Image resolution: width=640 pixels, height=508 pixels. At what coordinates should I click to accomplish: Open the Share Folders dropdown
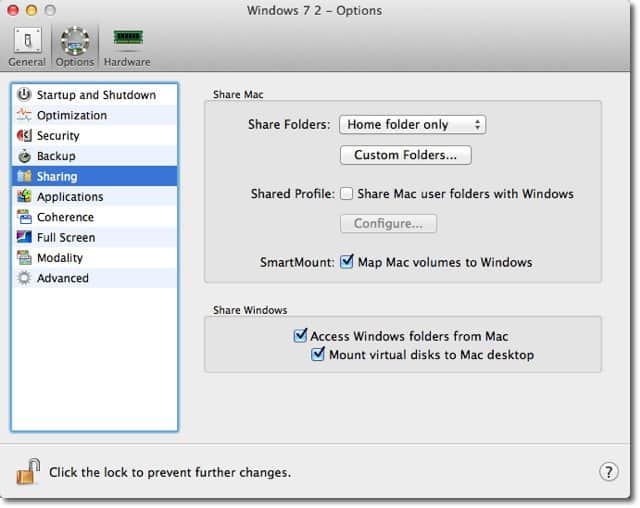pos(412,124)
